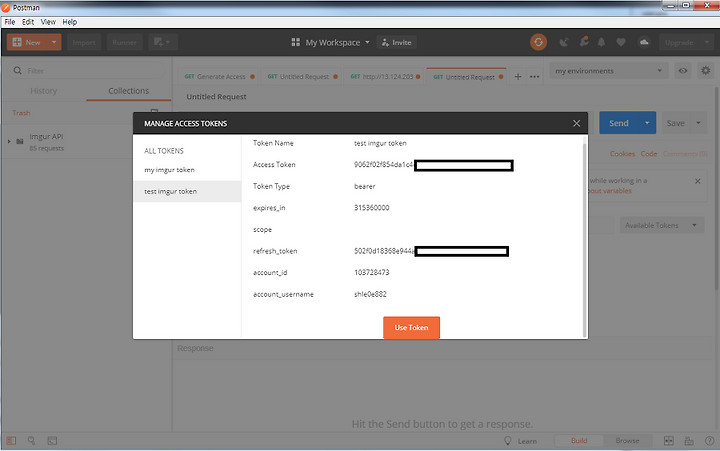Click the Invite button

coord(397,42)
